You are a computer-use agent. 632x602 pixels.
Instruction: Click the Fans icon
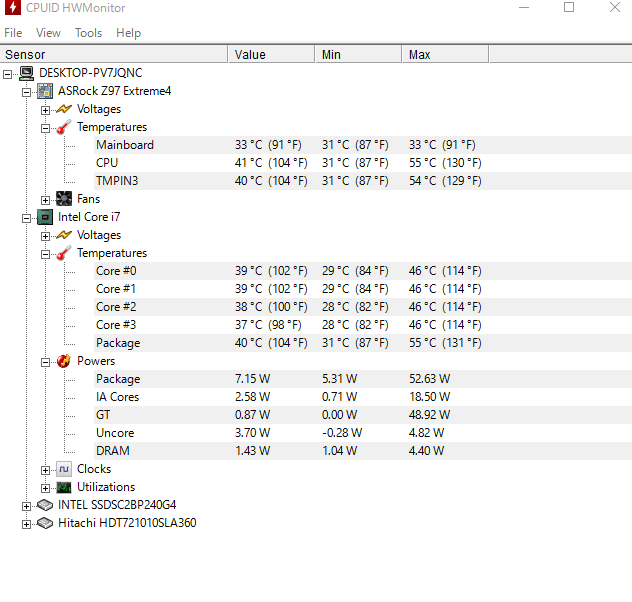64,199
